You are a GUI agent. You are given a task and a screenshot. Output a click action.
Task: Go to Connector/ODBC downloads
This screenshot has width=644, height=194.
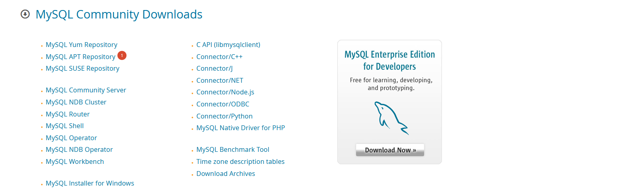click(x=223, y=104)
